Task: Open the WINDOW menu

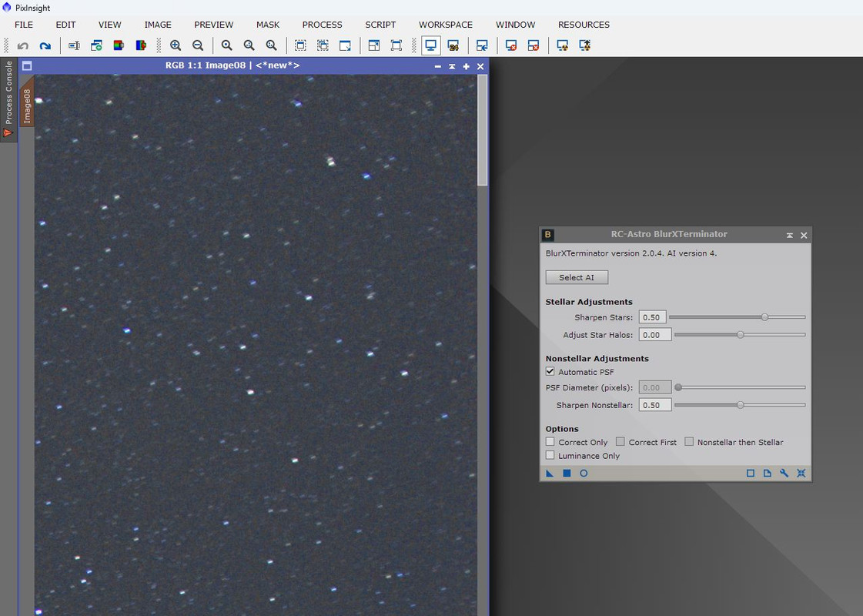Action: pos(515,25)
